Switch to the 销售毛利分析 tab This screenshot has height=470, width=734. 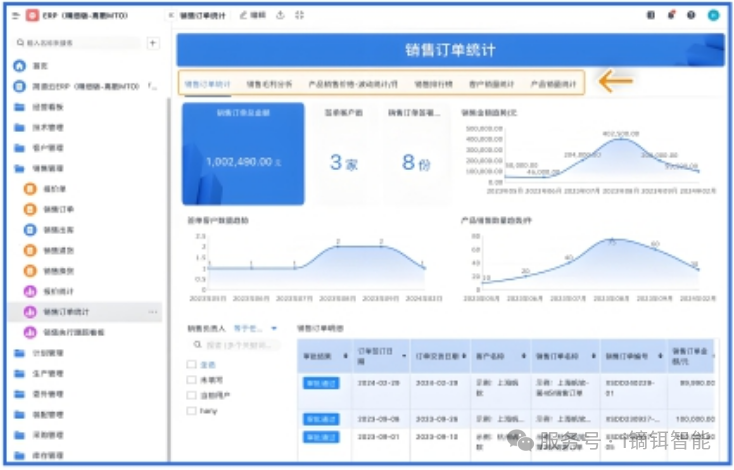[269, 85]
